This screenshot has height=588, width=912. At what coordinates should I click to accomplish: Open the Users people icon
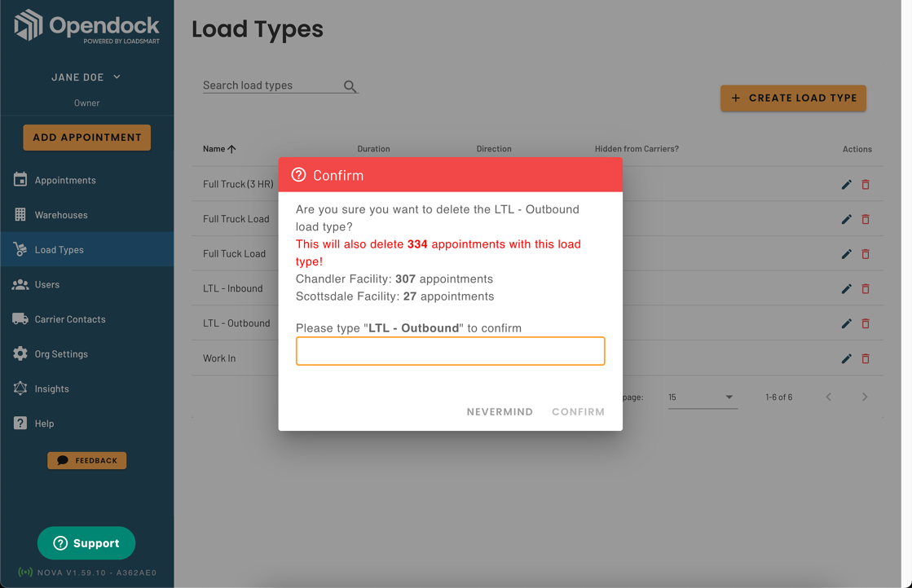pos(20,284)
